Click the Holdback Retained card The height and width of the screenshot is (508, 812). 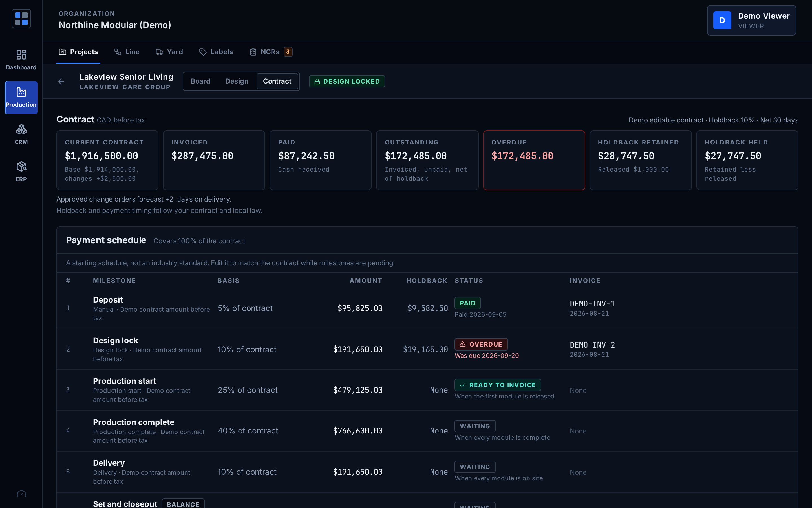click(641, 160)
